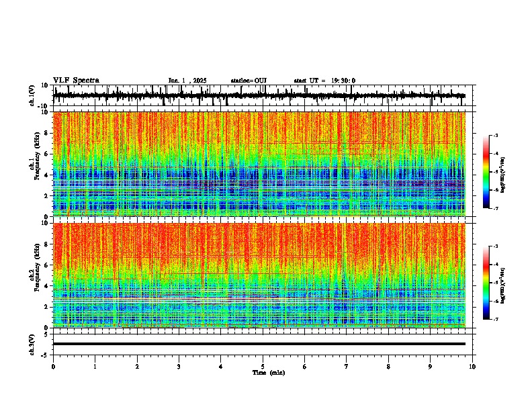Click the ch.3 flat voltage trace
The image size is (532, 411).
[259, 344]
